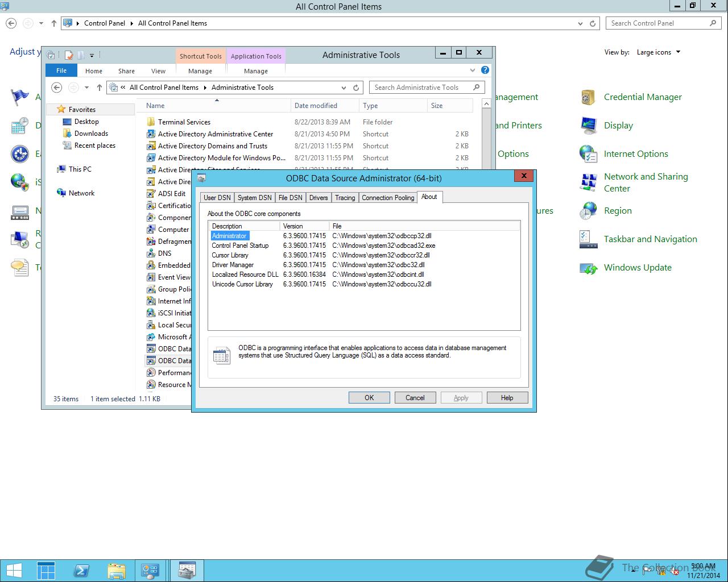The height and width of the screenshot is (582, 728).
Task: Open recent locations dropdown in Administrative Tools
Action: pos(86,88)
